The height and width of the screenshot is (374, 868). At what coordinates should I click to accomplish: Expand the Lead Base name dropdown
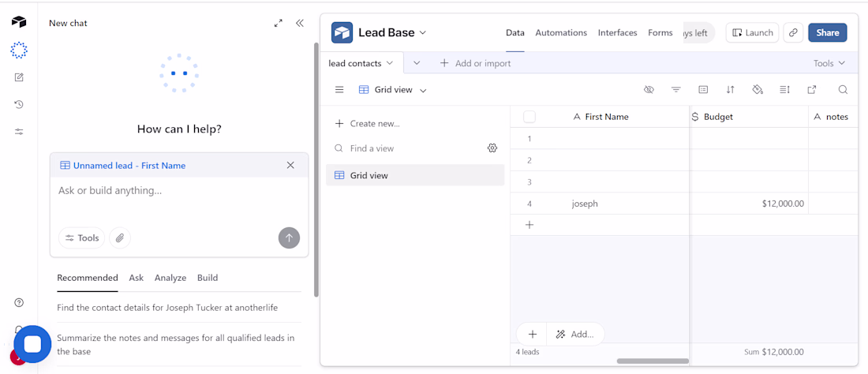point(423,32)
